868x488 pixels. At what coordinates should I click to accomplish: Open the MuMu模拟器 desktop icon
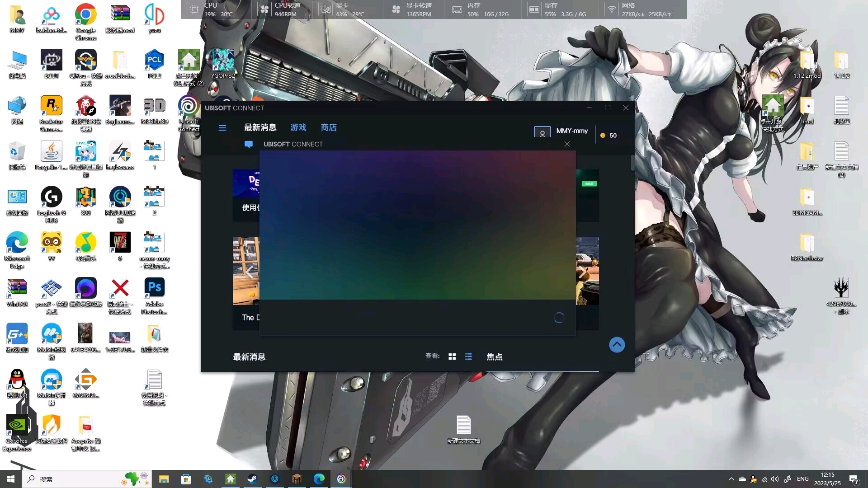tap(51, 342)
